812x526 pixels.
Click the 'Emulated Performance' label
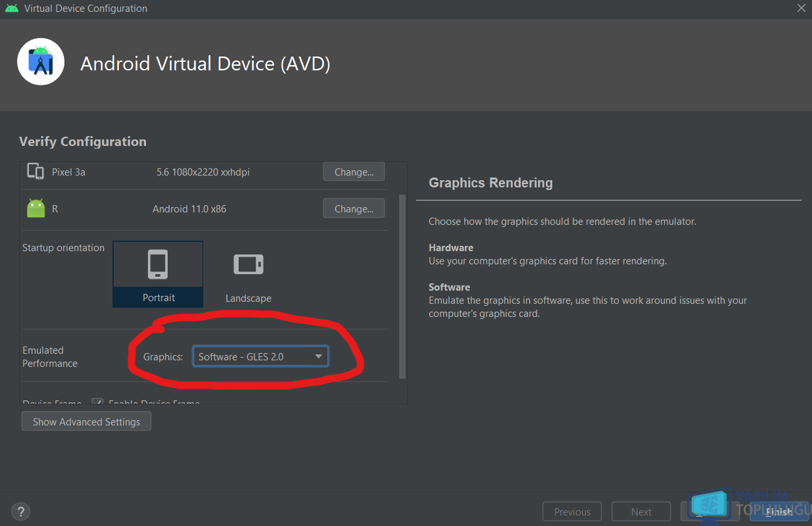pos(50,356)
